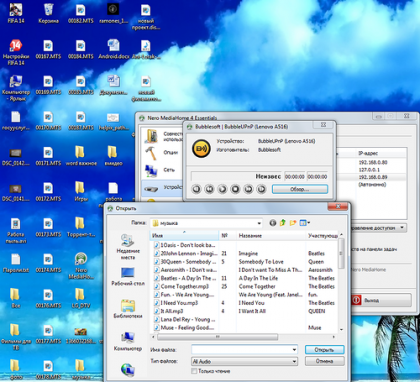Open Библиотеки in the dialog sidebar
This screenshot has width=420, height=382.
click(x=128, y=309)
